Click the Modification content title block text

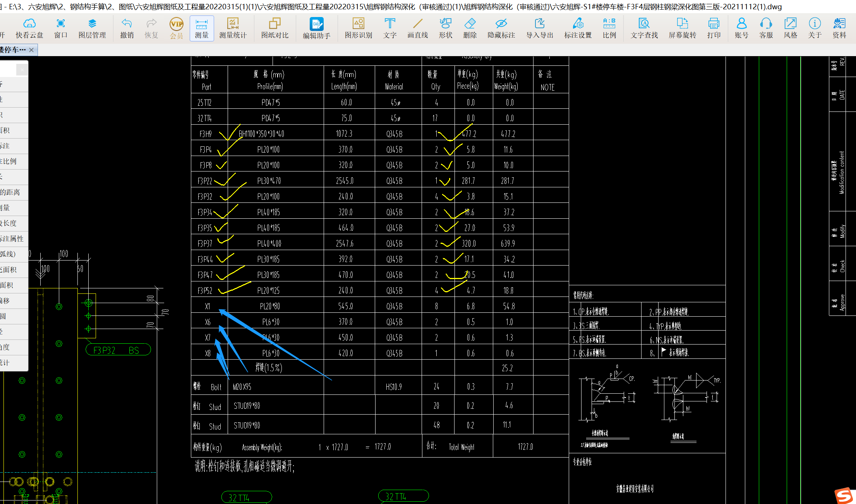point(842,172)
